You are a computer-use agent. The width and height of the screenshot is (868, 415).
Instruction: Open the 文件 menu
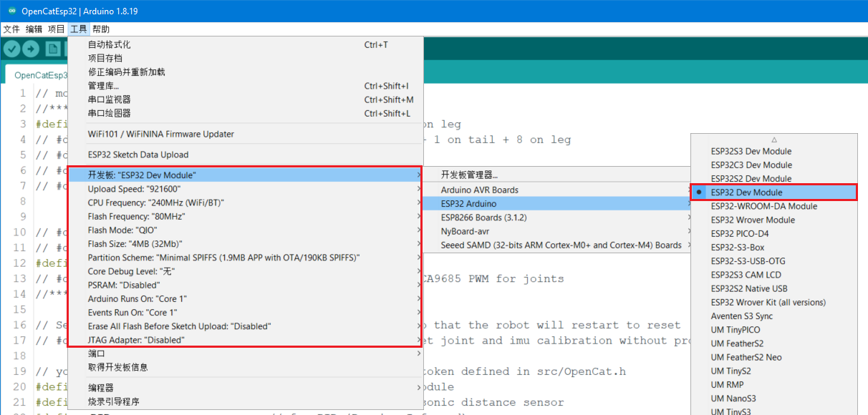click(x=11, y=29)
